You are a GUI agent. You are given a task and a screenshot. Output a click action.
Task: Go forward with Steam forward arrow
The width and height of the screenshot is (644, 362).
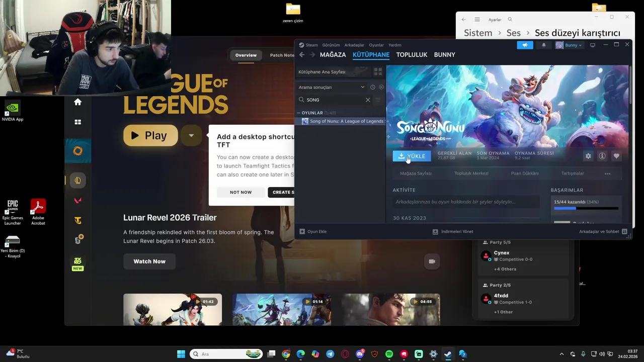[312, 55]
